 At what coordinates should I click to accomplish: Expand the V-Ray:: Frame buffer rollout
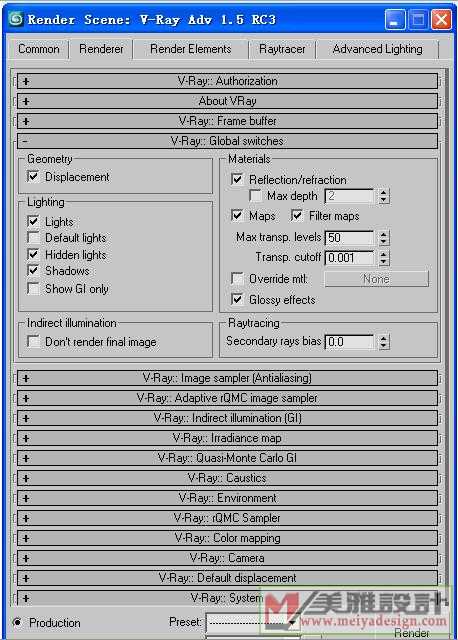pyautogui.click(x=227, y=121)
